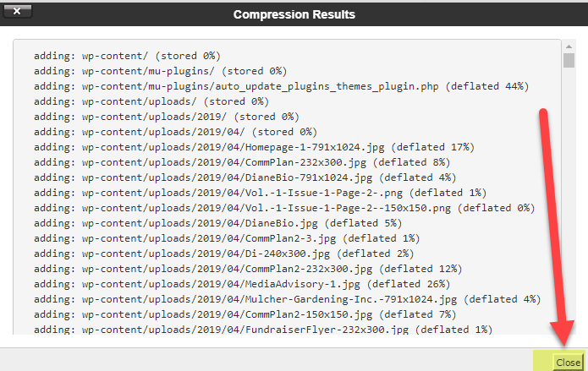The height and width of the screenshot is (371, 588).
Task: Click the Di-240x300.jpg output line
Action: [224, 254]
